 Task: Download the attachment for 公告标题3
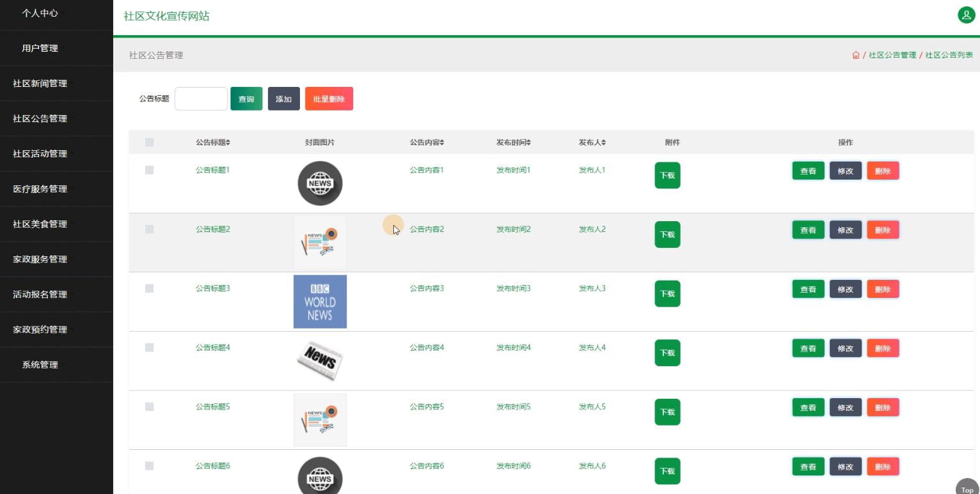[x=667, y=293]
